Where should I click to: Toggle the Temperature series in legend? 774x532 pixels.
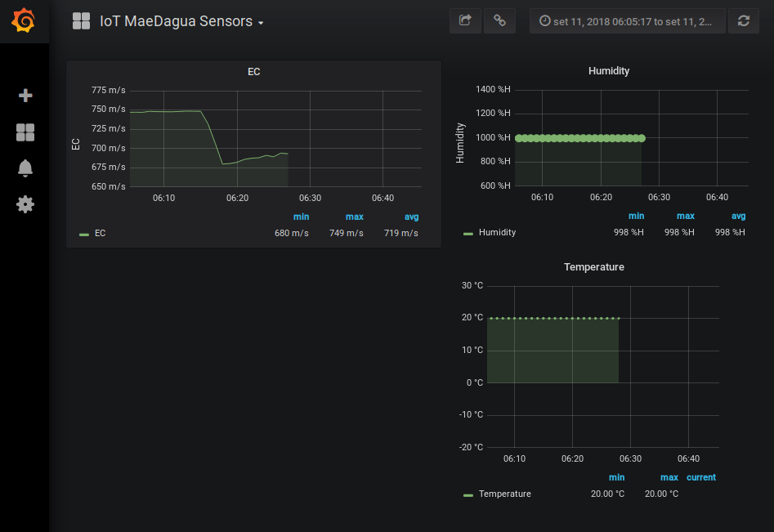[x=504, y=494]
